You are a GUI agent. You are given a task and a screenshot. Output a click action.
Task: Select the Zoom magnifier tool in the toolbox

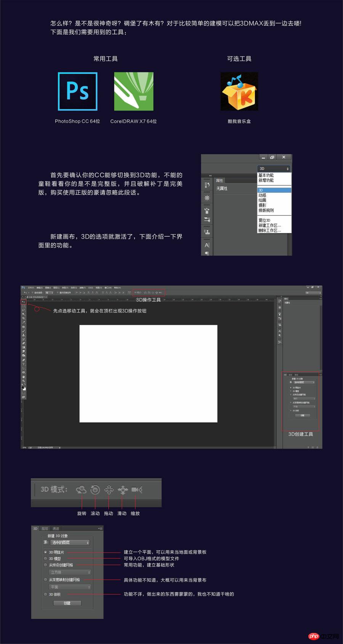[24, 381]
